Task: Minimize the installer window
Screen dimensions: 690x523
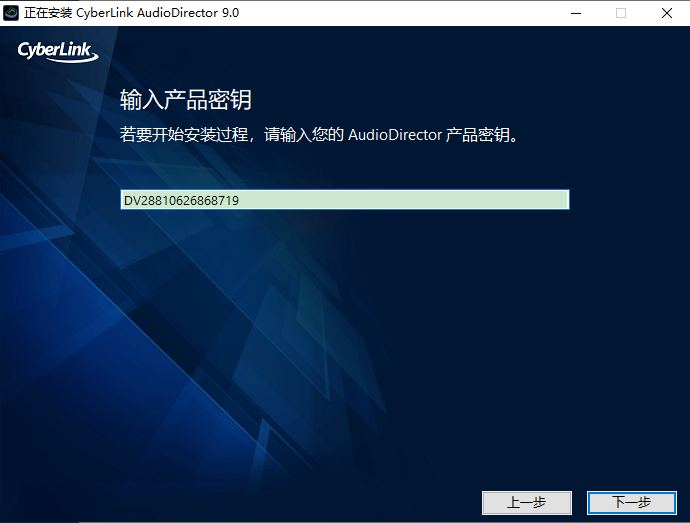Action: (576, 13)
